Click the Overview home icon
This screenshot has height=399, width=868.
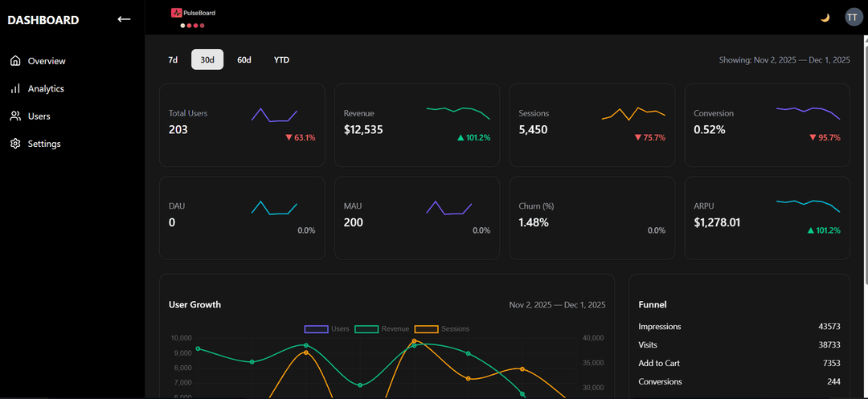pyautogui.click(x=15, y=61)
